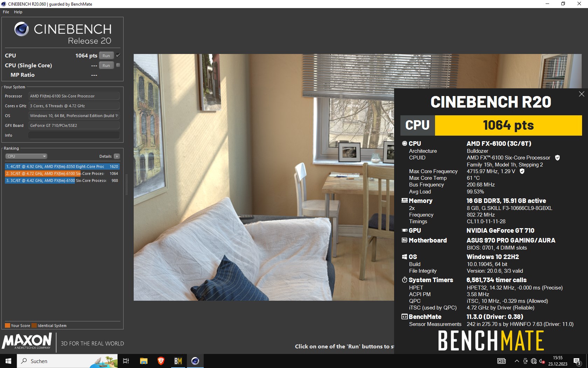Click the Cinebench logo sphere icon
This screenshot has height=368, width=588.
click(21, 29)
